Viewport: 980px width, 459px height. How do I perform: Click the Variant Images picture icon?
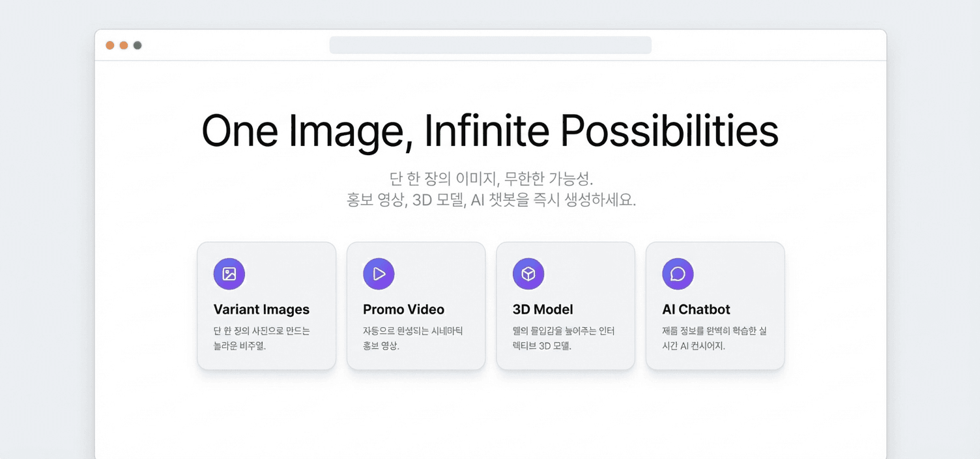click(229, 274)
